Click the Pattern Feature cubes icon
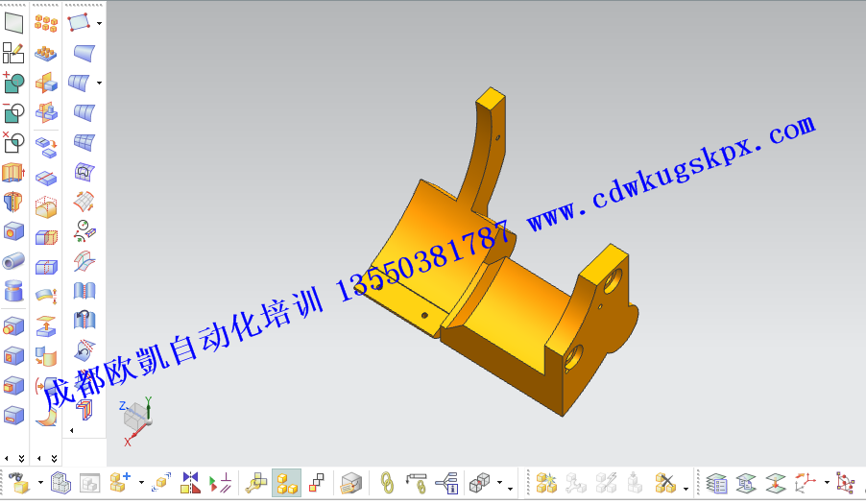Viewport: 866px width, 504px height. pos(46,23)
